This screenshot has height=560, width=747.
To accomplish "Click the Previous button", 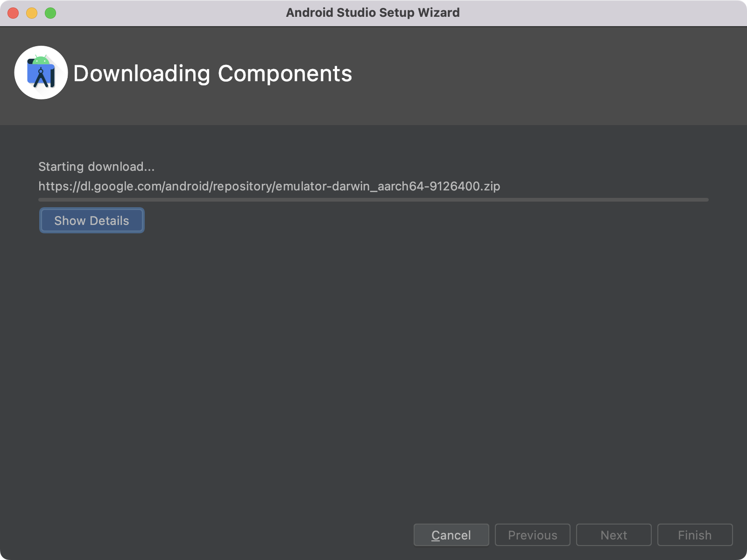I will click(532, 535).
